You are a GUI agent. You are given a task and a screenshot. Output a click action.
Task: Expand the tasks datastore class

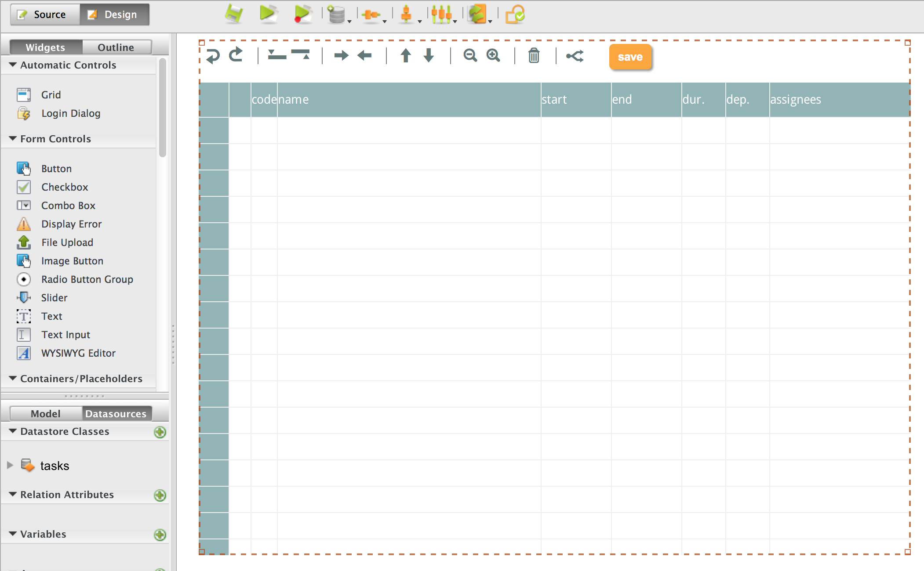[10, 465]
